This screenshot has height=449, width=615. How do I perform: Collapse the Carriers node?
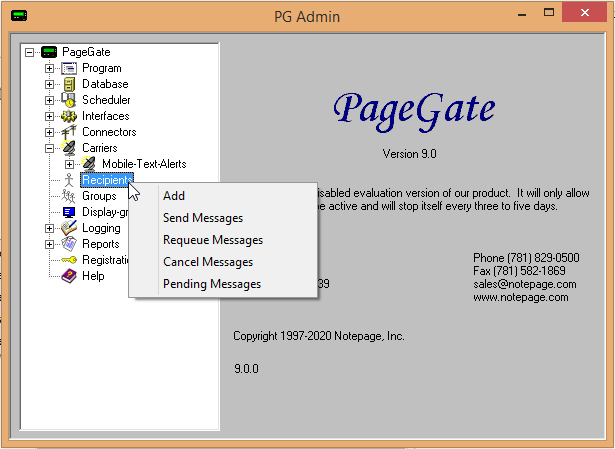[x=49, y=148]
